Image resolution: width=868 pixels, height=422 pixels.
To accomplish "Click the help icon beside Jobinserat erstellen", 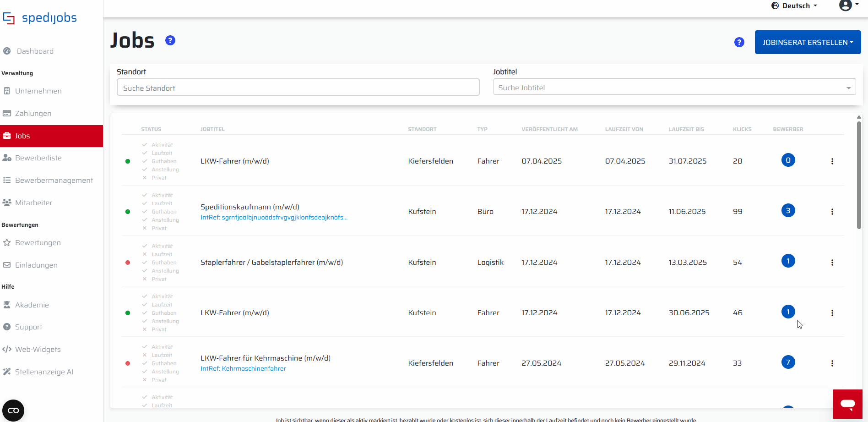I will [x=739, y=42].
